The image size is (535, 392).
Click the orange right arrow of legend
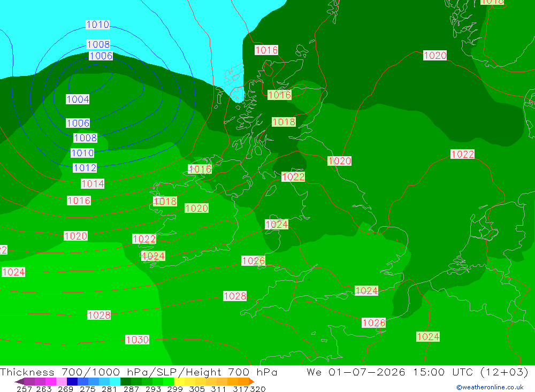coord(251,381)
